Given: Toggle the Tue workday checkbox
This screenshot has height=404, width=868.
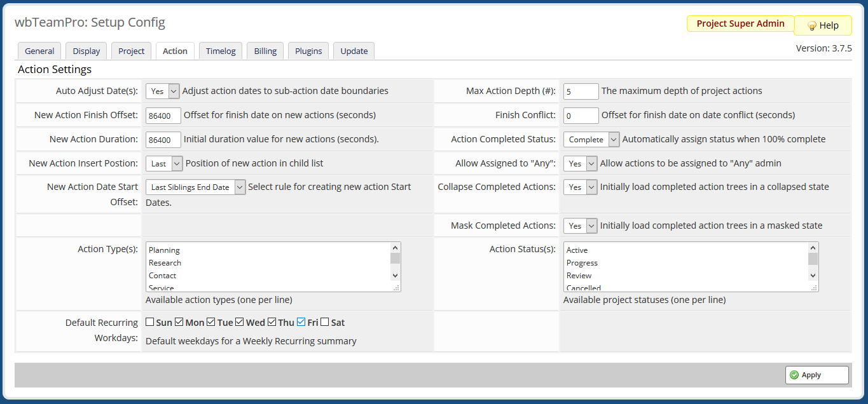Looking at the screenshot, I should click(x=211, y=322).
